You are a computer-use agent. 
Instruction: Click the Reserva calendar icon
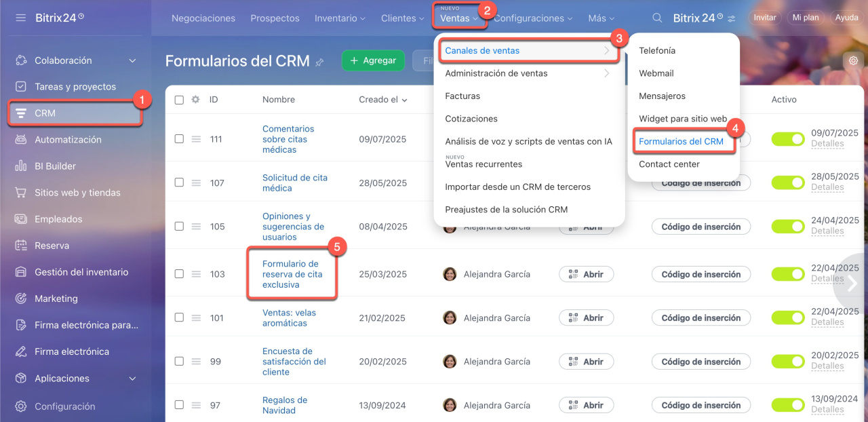tap(21, 246)
